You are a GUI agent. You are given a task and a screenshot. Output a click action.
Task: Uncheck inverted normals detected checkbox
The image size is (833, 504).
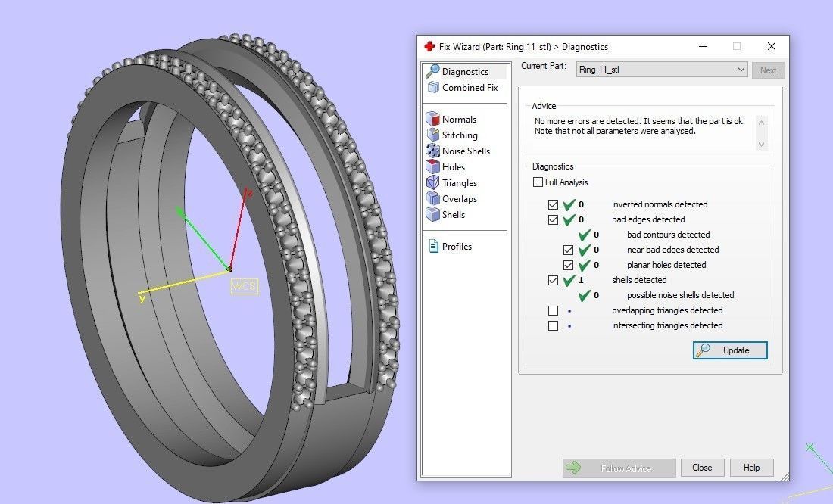tap(553, 204)
